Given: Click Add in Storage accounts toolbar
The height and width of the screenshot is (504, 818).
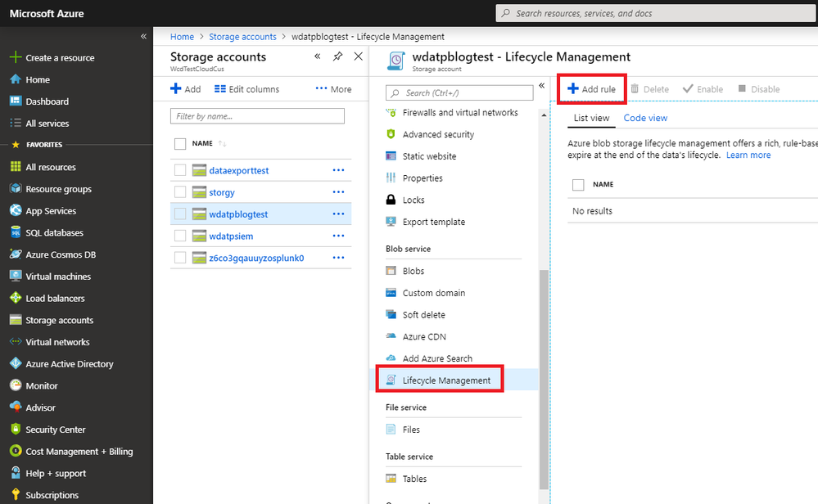Looking at the screenshot, I should (x=186, y=89).
